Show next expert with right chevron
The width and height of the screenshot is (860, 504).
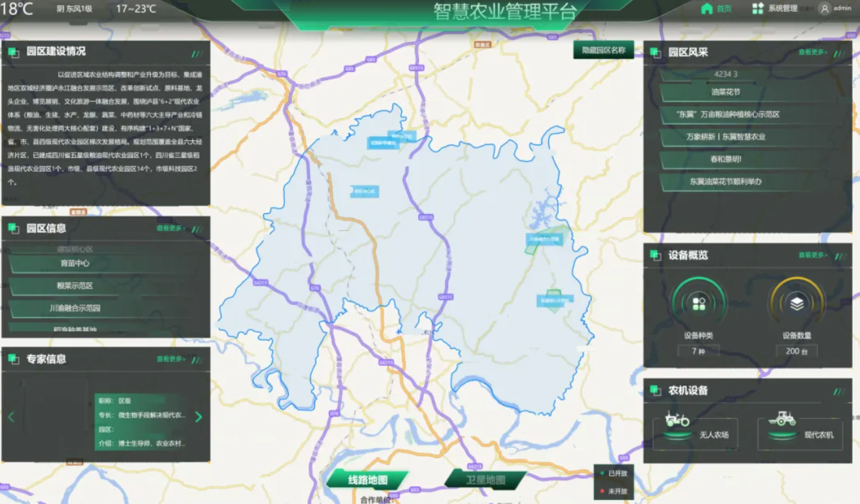point(198,417)
